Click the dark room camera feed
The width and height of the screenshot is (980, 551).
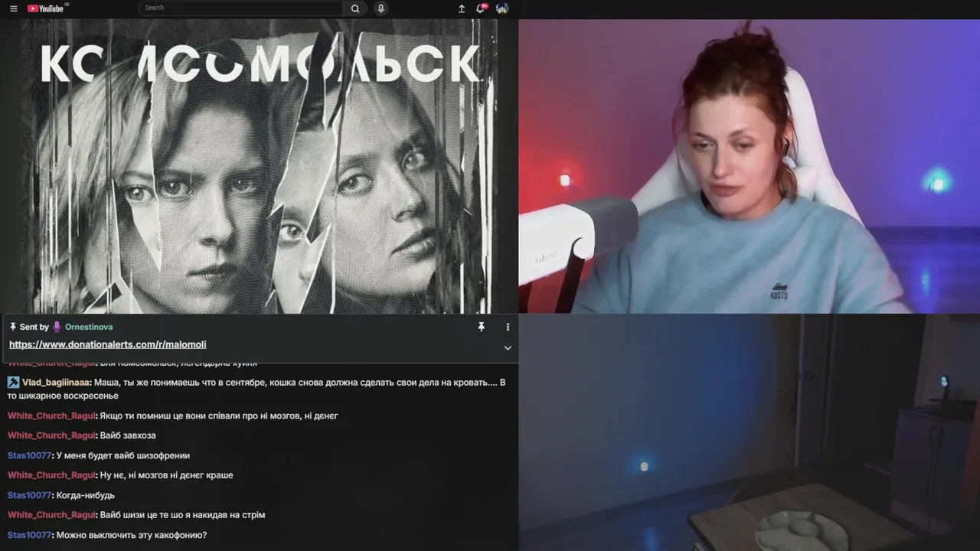[x=749, y=432]
